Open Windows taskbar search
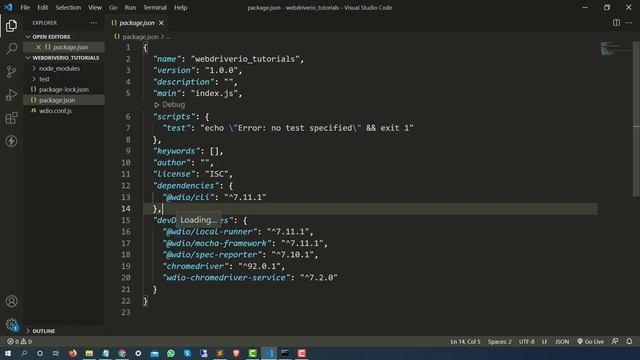 [24, 353]
